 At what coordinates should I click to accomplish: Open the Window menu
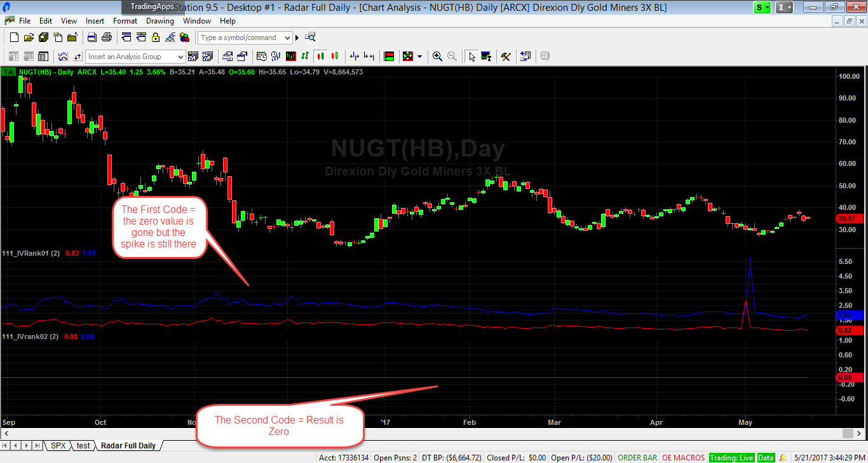pyautogui.click(x=197, y=21)
